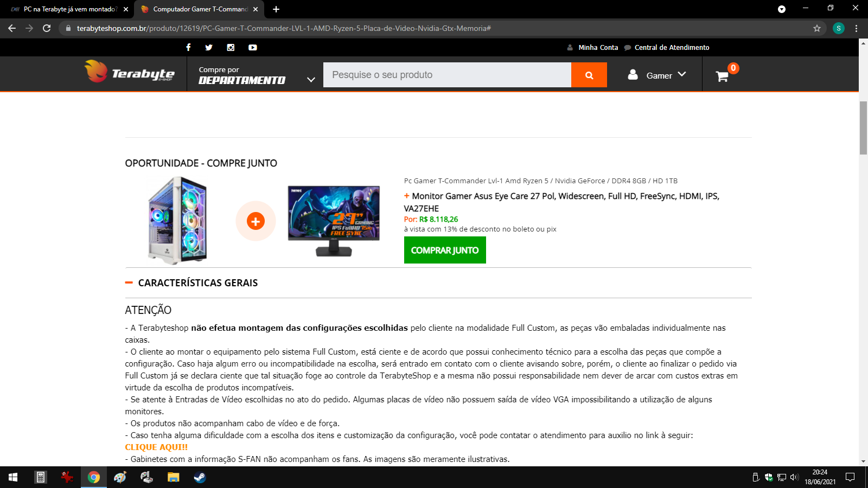The width and height of the screenshot is (868, 488).
Task: Reload the page
Action: click(x=47, y=28)
